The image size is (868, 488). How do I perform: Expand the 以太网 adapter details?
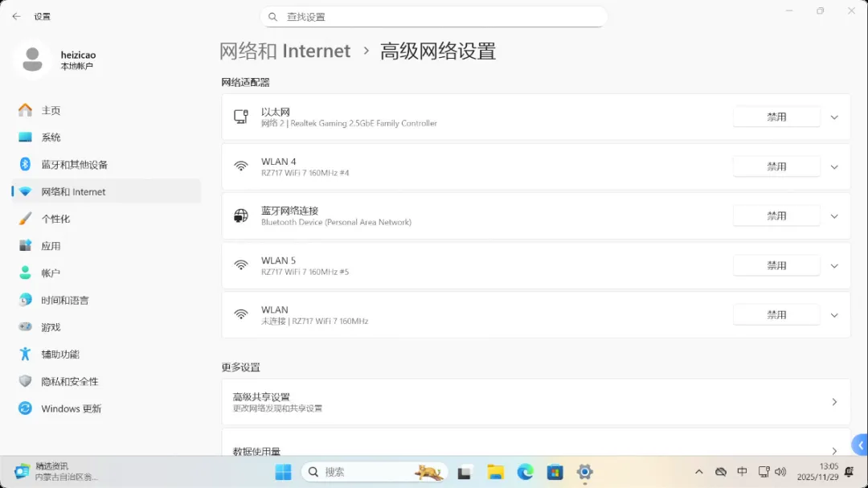834,117
